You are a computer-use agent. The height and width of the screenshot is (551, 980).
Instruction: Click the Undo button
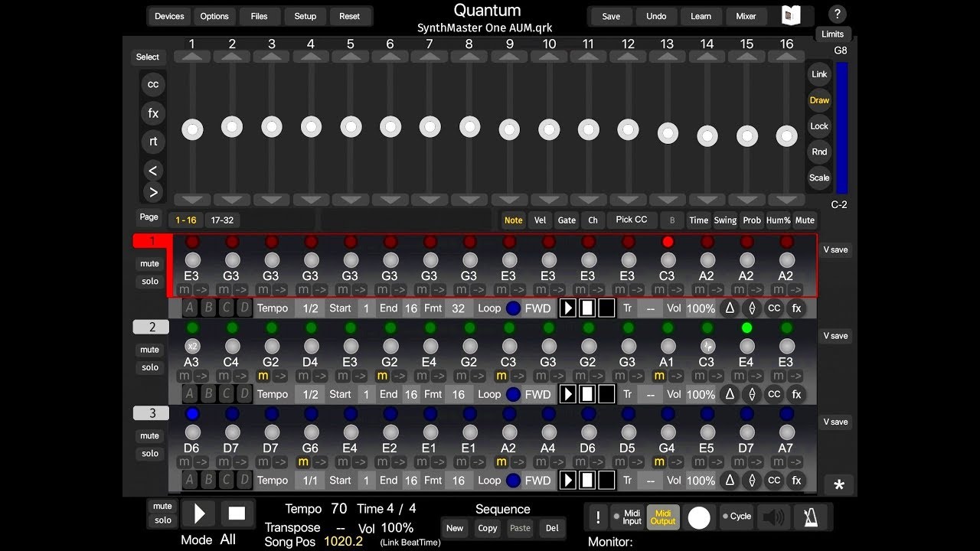tap(656, 16)
